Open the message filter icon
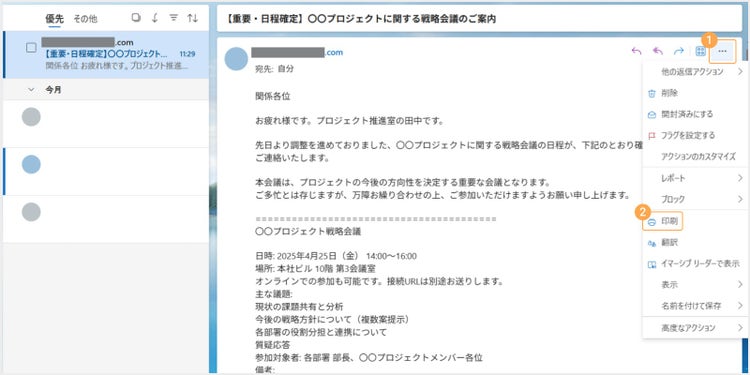 (x=174, y=18)
